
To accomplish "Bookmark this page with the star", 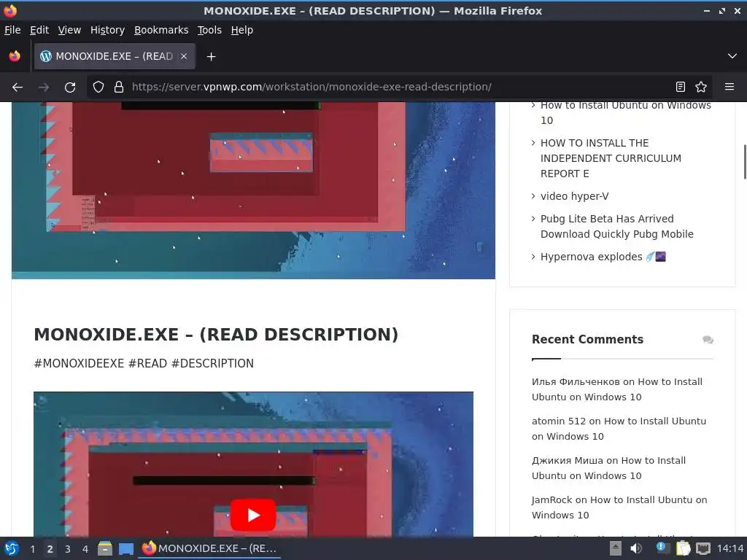I will coord(701,87).
